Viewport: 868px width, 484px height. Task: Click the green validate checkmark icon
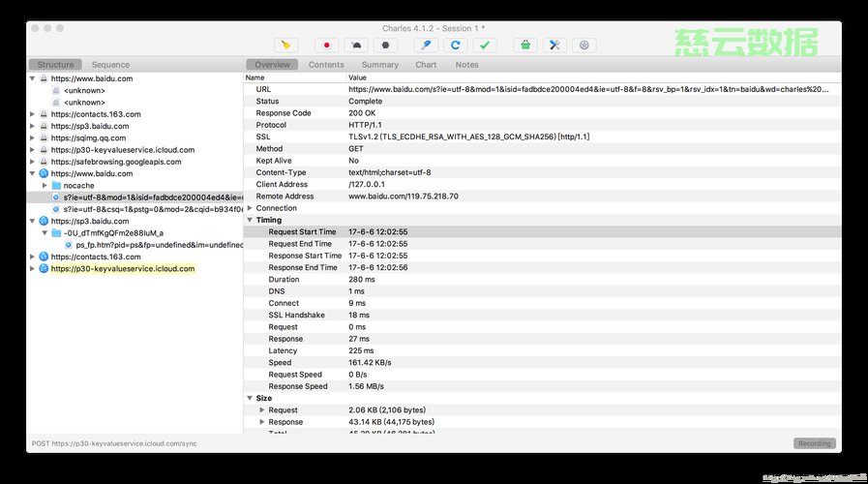tap(485, 45)
